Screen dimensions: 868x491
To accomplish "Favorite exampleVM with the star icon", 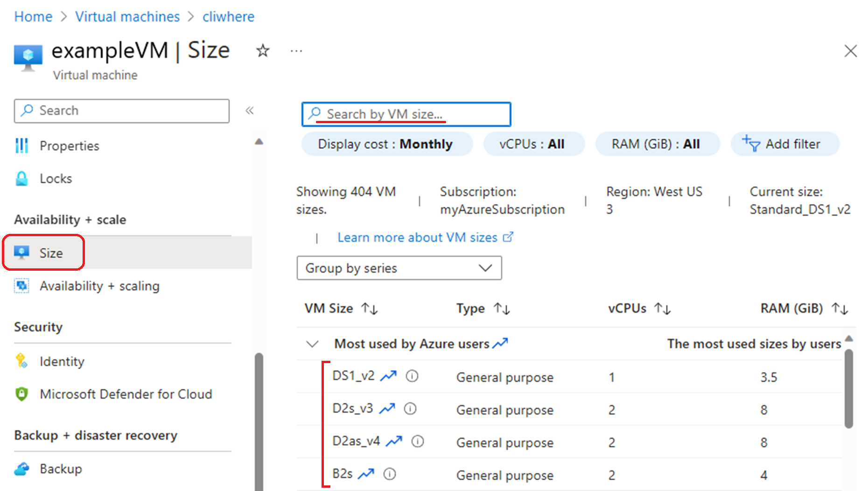I will (263, 50).
